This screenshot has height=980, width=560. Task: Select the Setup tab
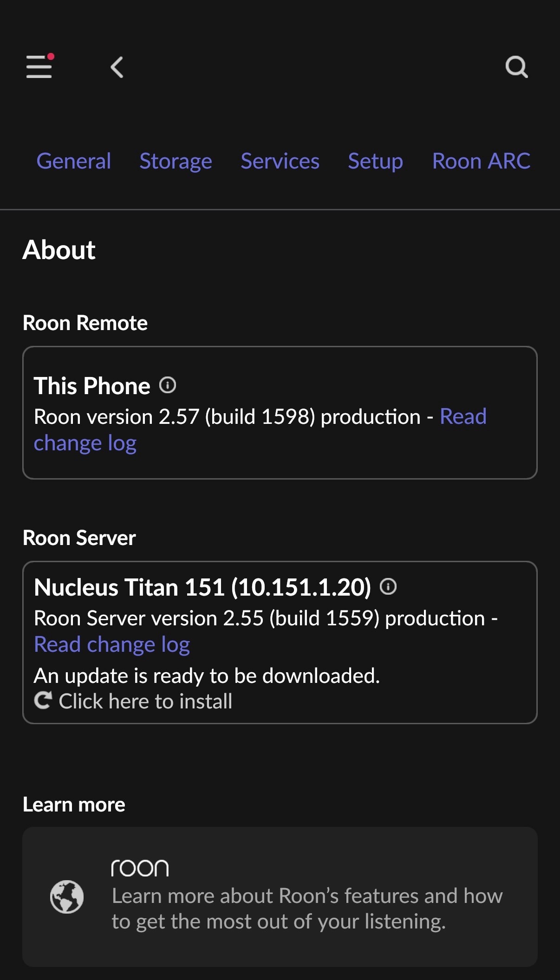(375, 162)
